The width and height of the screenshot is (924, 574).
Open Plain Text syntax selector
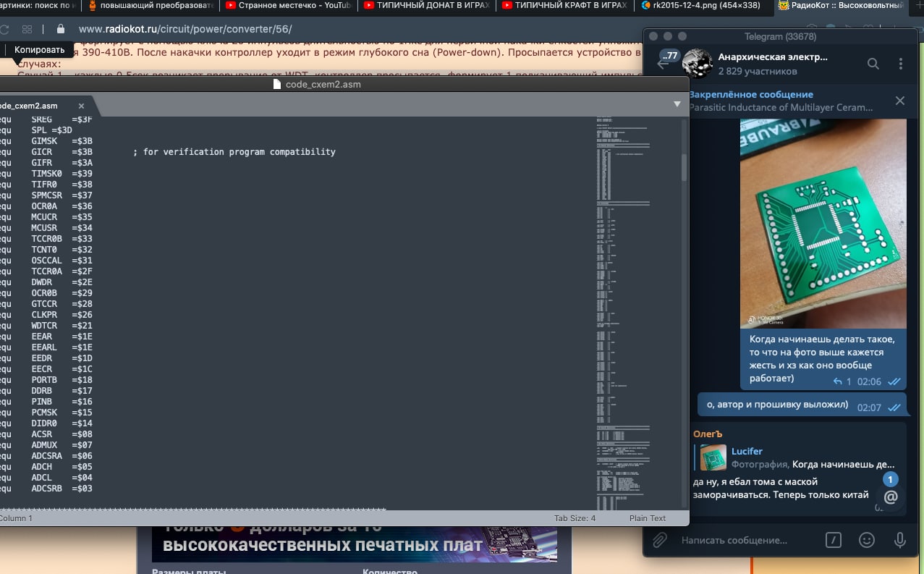tap(648, 518)
